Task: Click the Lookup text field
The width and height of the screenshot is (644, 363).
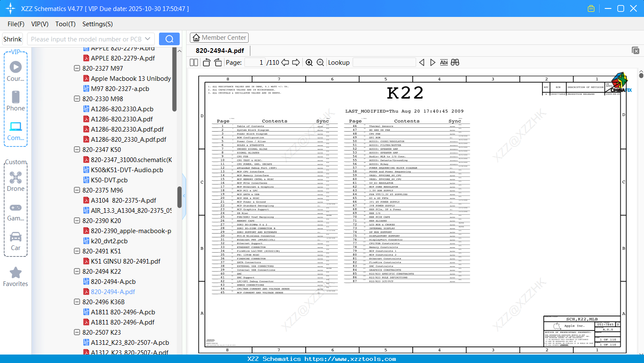Action: coord(384,63)
